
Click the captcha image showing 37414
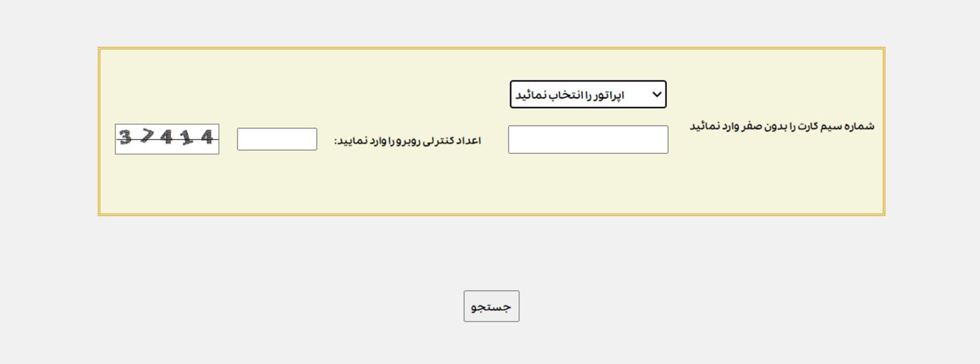[x=167, y=139]
